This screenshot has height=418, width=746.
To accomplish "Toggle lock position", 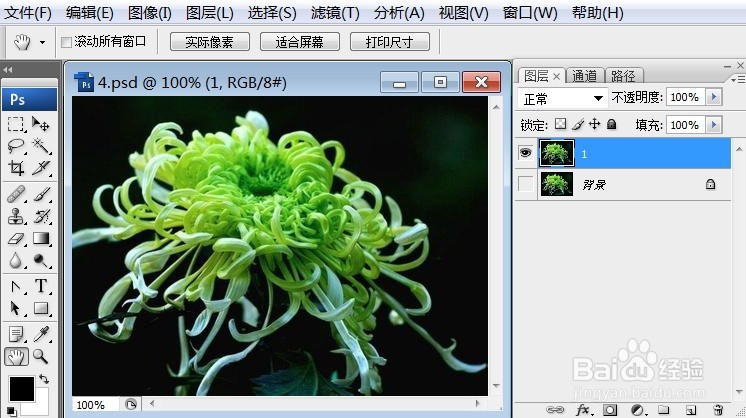I will [595, 125].
